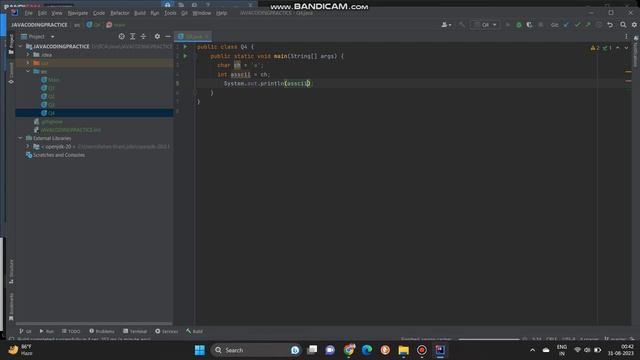The height and width of the screenshot is (360, 640).
Task: Click Git Push green arrow
Action: 588,25
